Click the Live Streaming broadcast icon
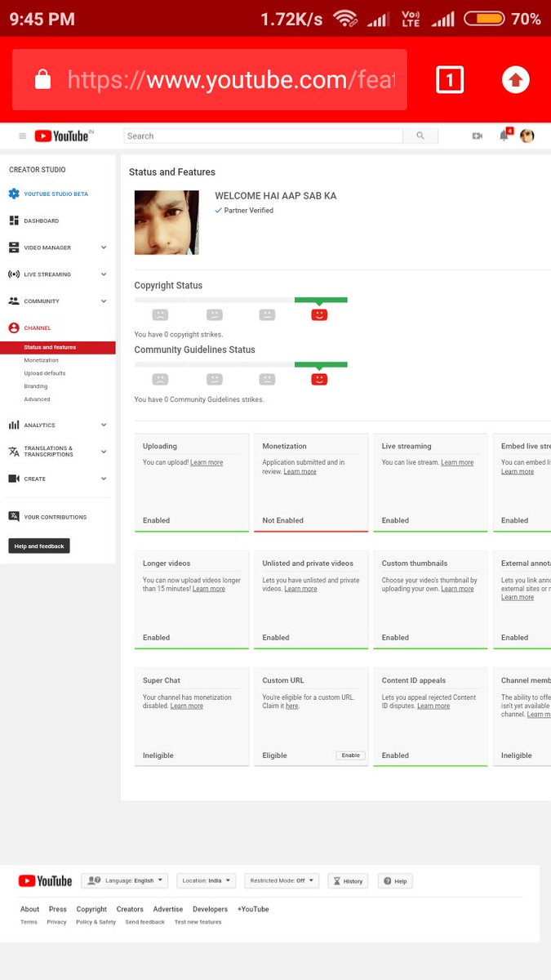This screenshot has width=551, height=980. tap(14, 274)
